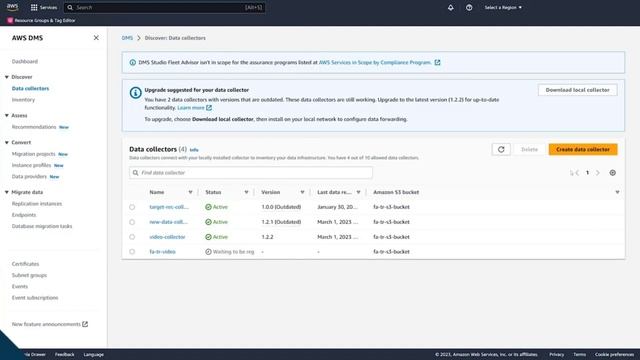Viewport: 640px width, 360px height.
Task: Open Data collectors Info link
Action: (x=194, y=150)
